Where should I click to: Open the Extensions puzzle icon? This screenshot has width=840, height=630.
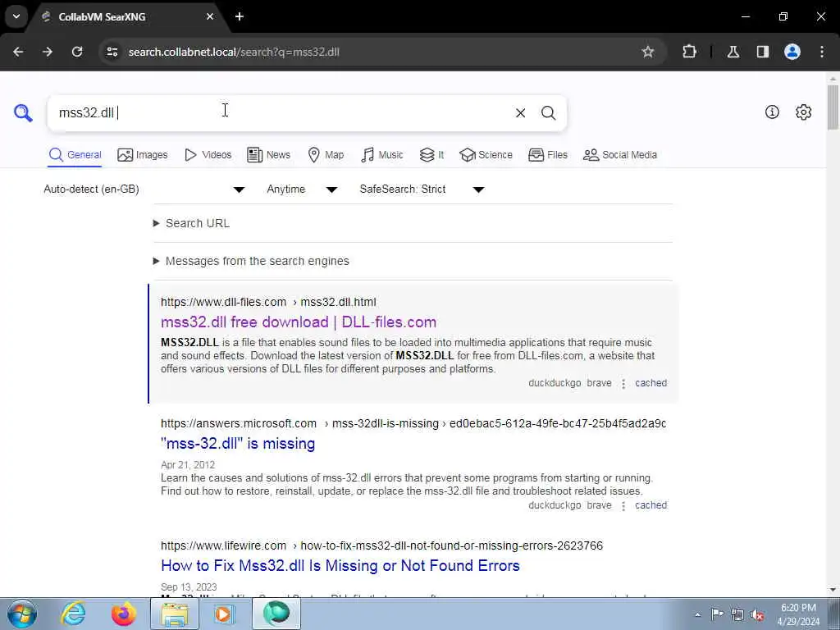(689, 52)
